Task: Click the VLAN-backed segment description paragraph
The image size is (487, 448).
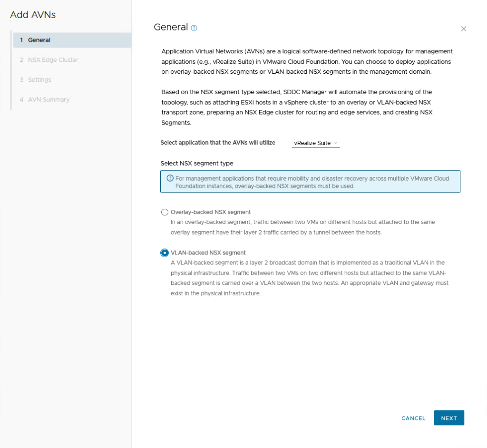Action: point(309,278)
